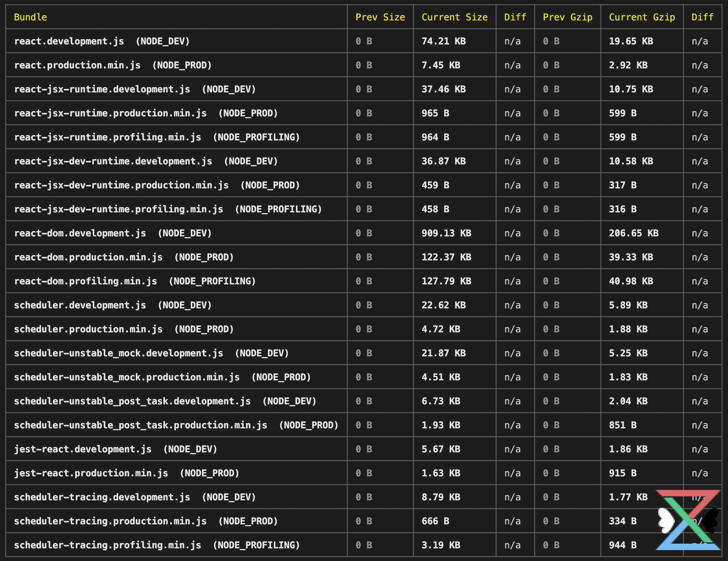Select react-jsx-runtime.production.min.js bundle name
The image size is (728, 561).
click(x=110, y=113)
